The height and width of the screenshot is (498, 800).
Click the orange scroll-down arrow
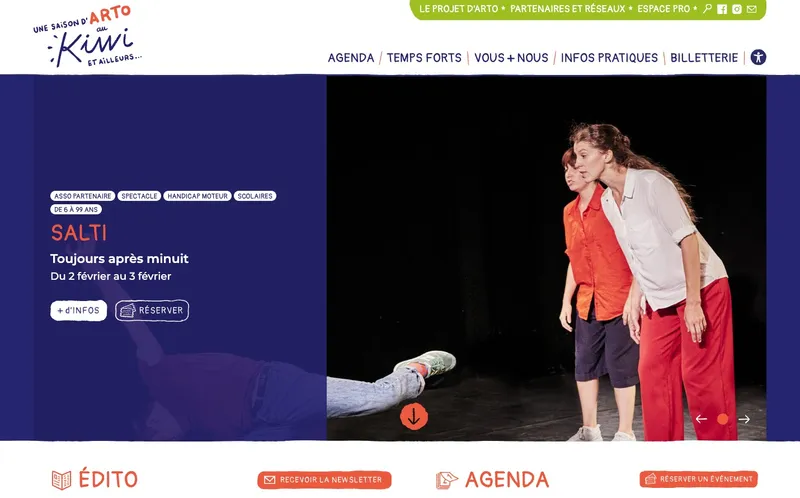click(414, 417)
